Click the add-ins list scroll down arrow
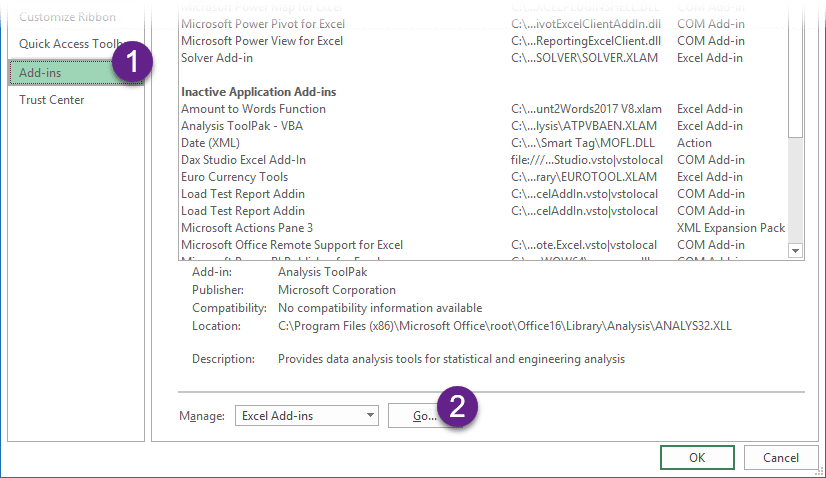This screenshot has height=478, width=826. click(795, 251)
